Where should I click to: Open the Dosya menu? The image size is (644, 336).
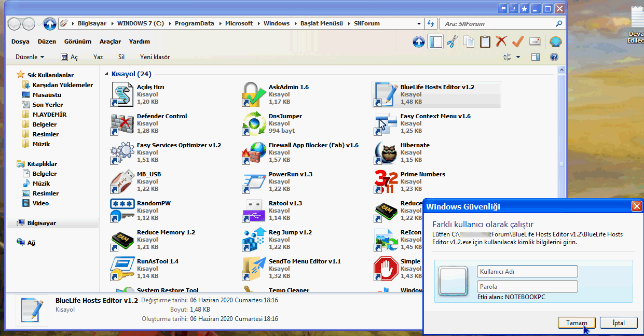[x=20, y=41]
